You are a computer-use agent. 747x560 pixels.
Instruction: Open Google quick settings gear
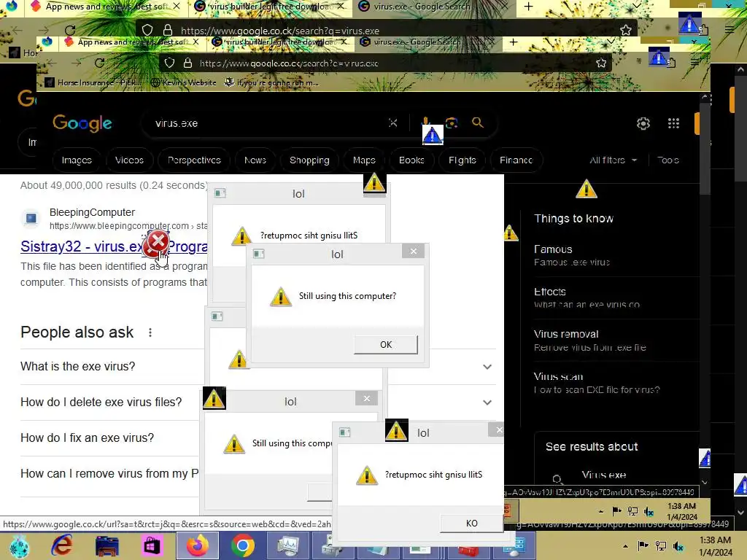click(643, 123)
